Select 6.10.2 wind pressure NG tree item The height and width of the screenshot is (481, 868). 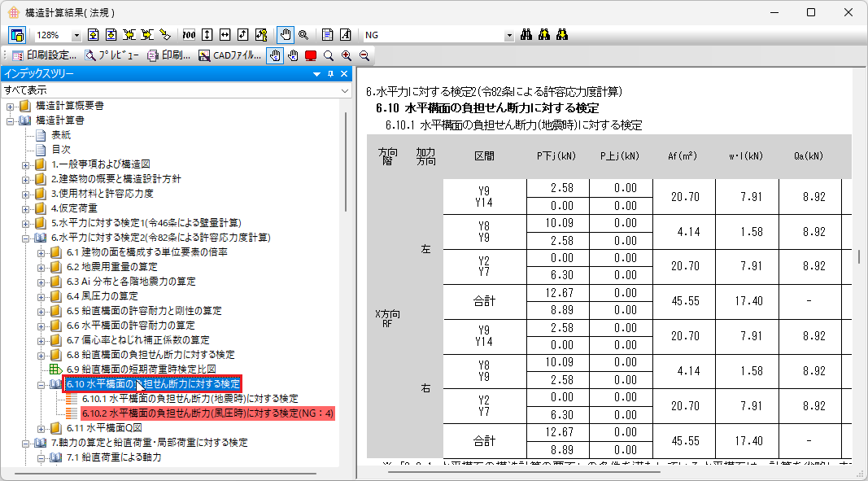pyautogui.click(x=207, y=413)
